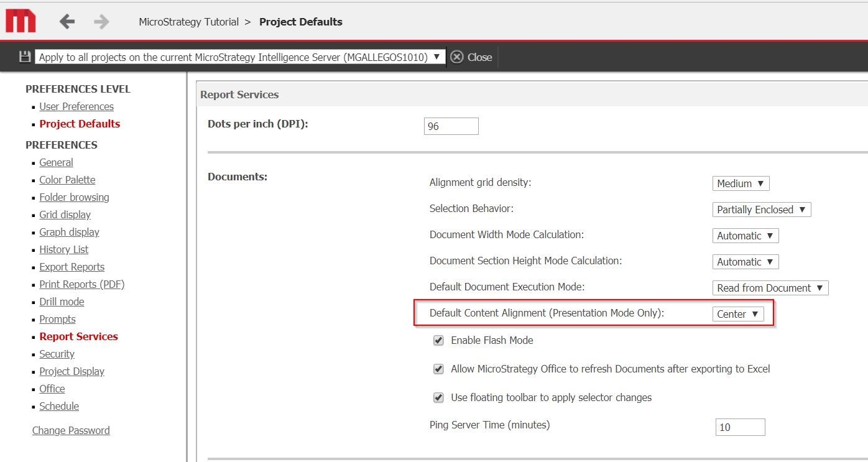Screen dimensions: 868x462
Task: Click the Change Password link
Action: click(71, 430)
